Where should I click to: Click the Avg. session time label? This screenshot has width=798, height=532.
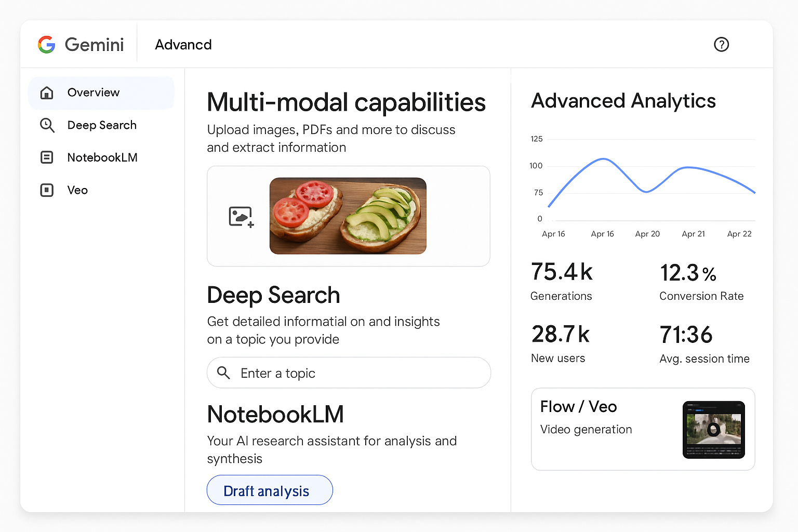click(704, 359)
